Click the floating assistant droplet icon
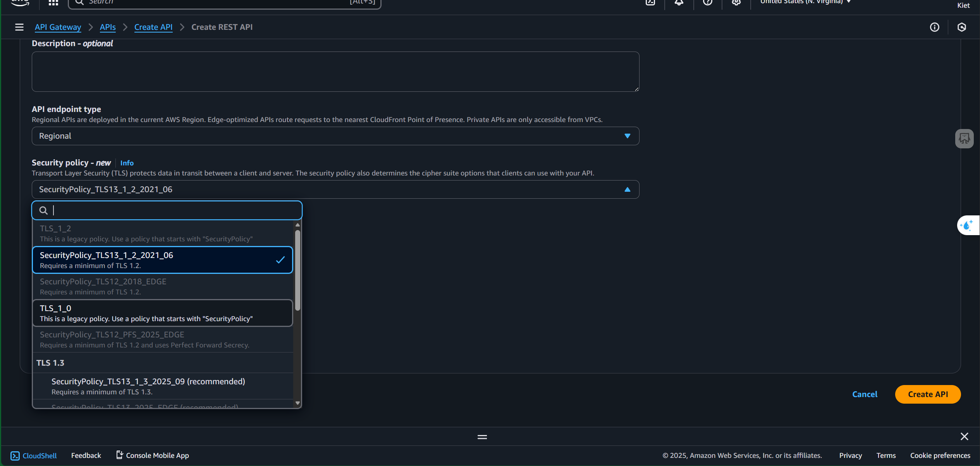Viewport: 980px width, 466px height. 967,225
